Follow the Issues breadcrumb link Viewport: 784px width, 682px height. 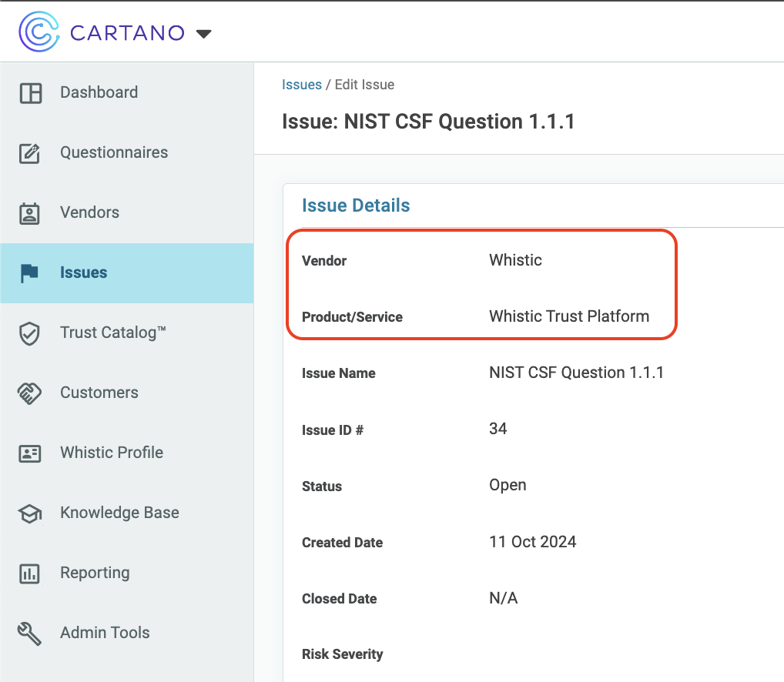click(301, 85)
